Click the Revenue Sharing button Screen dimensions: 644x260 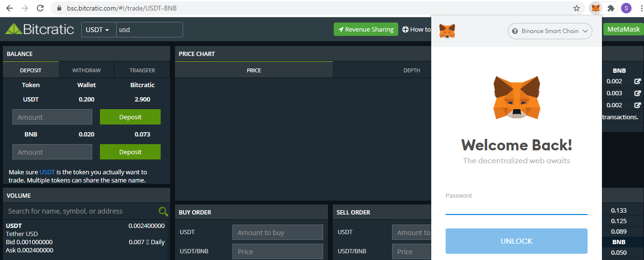[x=366, y=29]
